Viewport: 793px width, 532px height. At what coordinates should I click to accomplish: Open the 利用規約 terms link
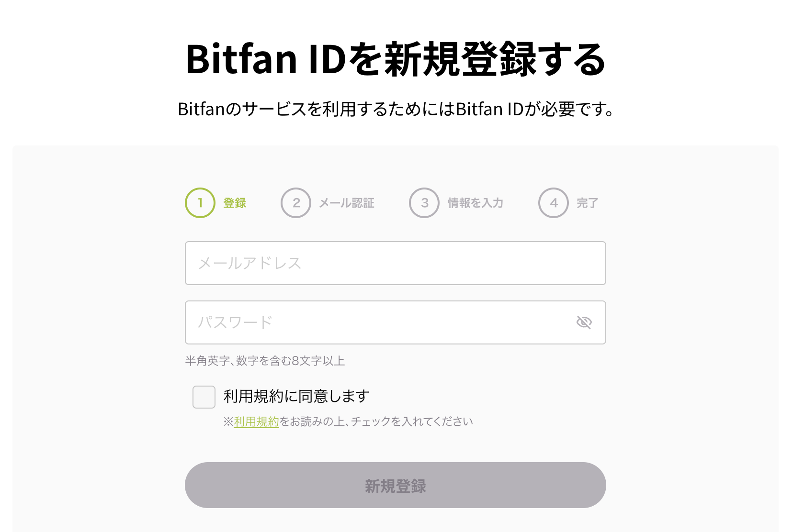256,421
